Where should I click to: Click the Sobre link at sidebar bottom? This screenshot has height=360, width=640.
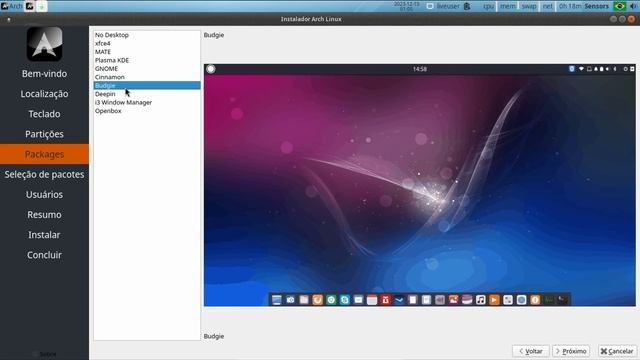click(x=48, y=354)
